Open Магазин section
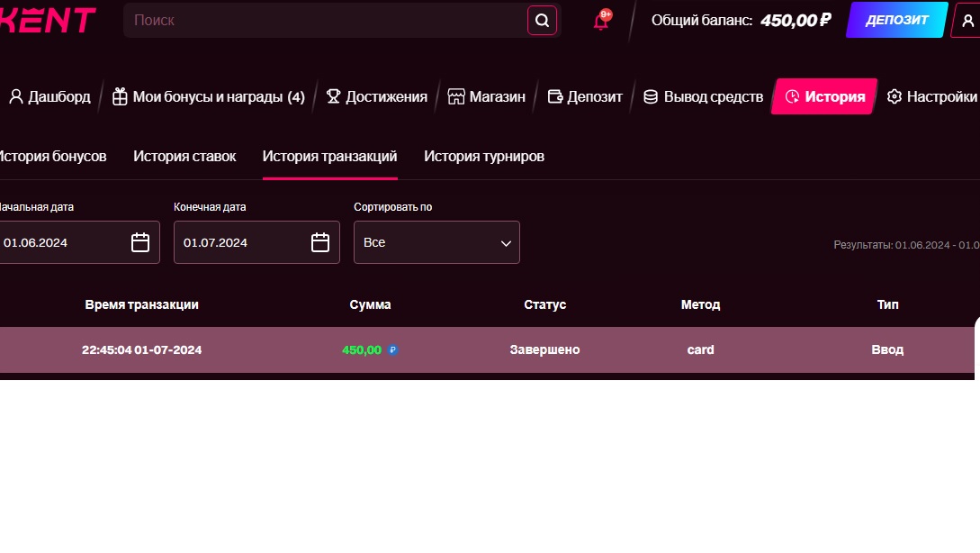Screen dimensions: 980x553 click(486, 96)
